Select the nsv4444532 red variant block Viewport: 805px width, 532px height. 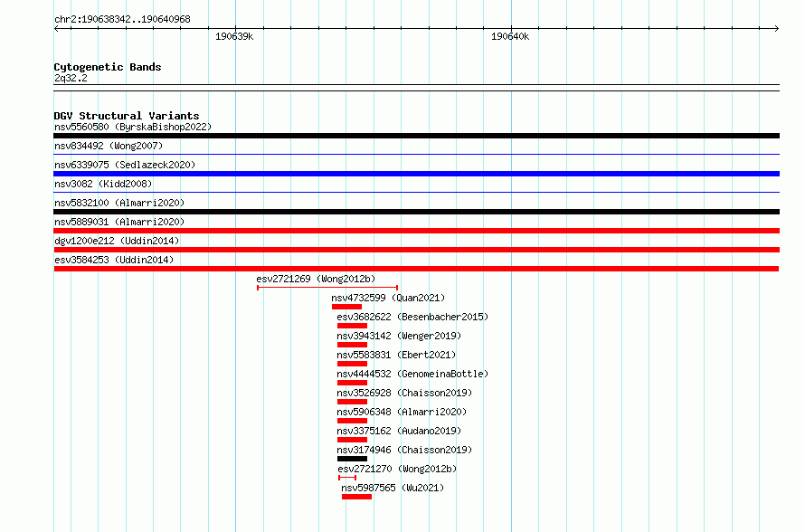coord(352,383)
